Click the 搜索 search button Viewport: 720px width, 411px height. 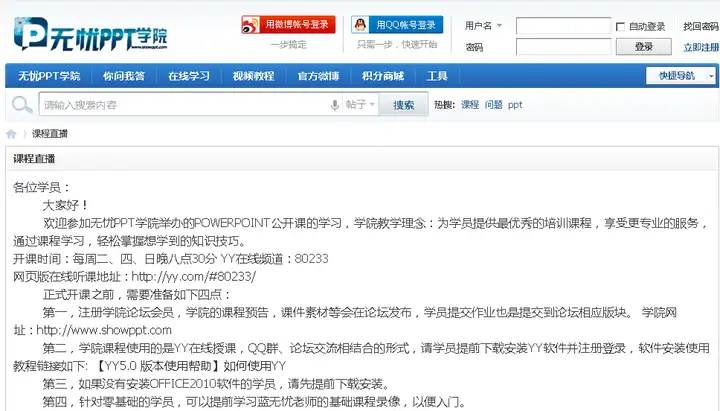403,105
